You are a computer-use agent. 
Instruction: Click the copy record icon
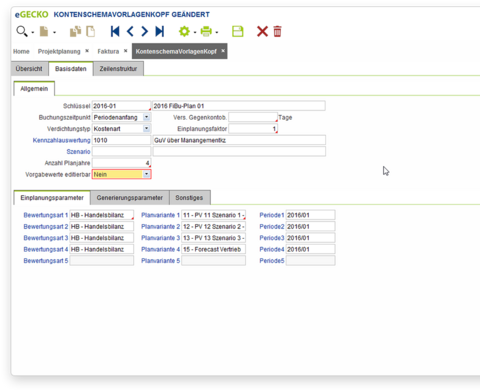pyautogui.click(x=75, y=31)
